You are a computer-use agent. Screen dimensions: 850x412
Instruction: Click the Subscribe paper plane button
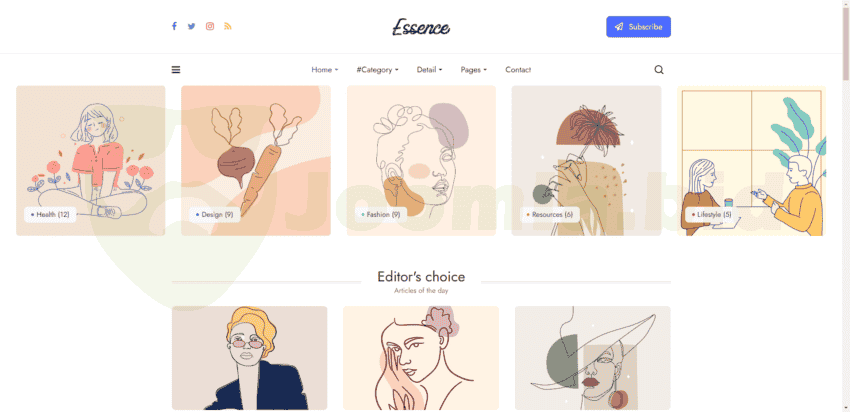click(x=638, y=27)
